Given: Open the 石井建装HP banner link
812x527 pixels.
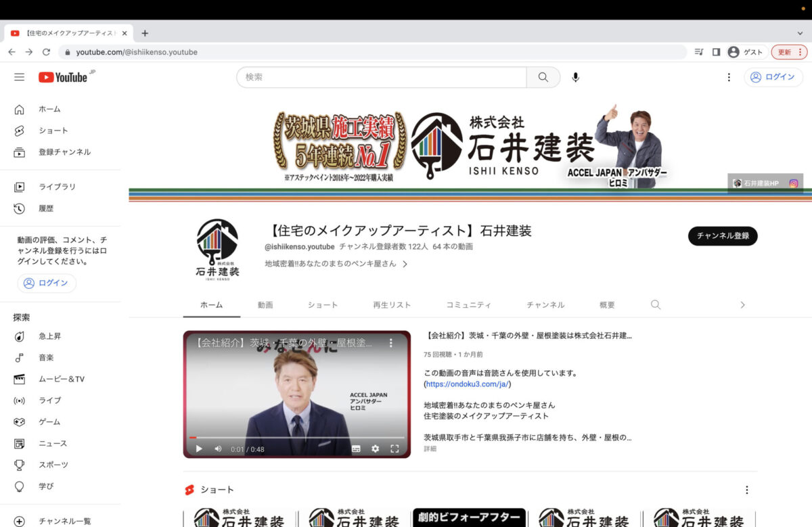Looking at the screenshot, I should click(x=757, y=183).
